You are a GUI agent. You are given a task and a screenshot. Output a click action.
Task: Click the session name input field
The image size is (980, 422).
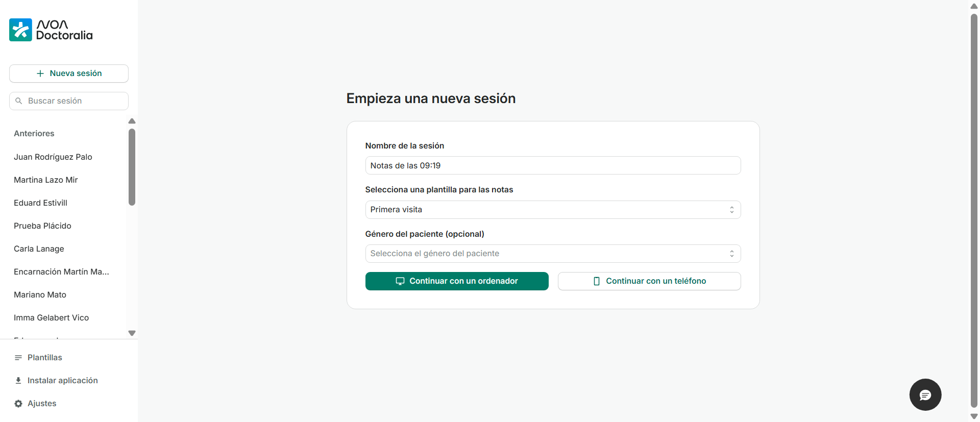point(553,166)
